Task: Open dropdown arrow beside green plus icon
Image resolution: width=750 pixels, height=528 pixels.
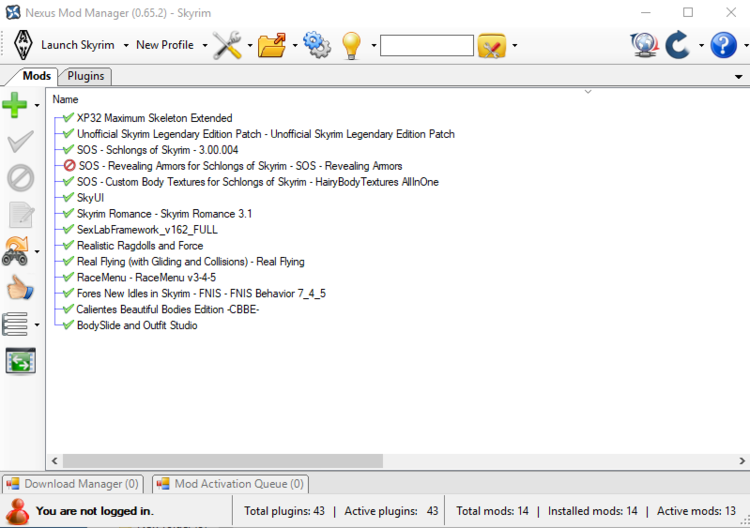Action: click(x=37, y=105)
